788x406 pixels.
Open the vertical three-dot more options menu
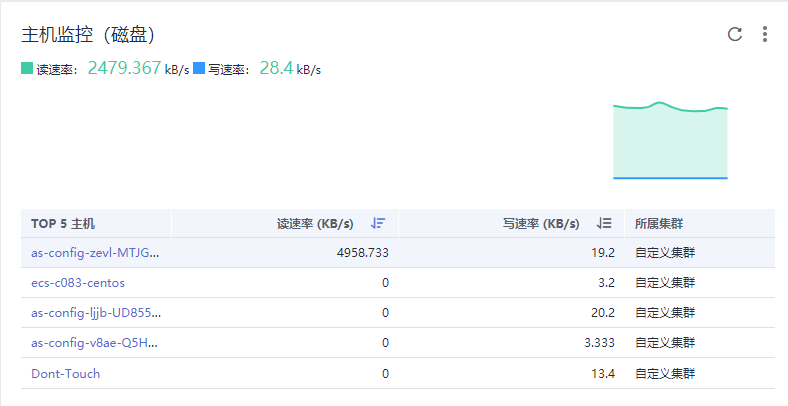point(765,34)
